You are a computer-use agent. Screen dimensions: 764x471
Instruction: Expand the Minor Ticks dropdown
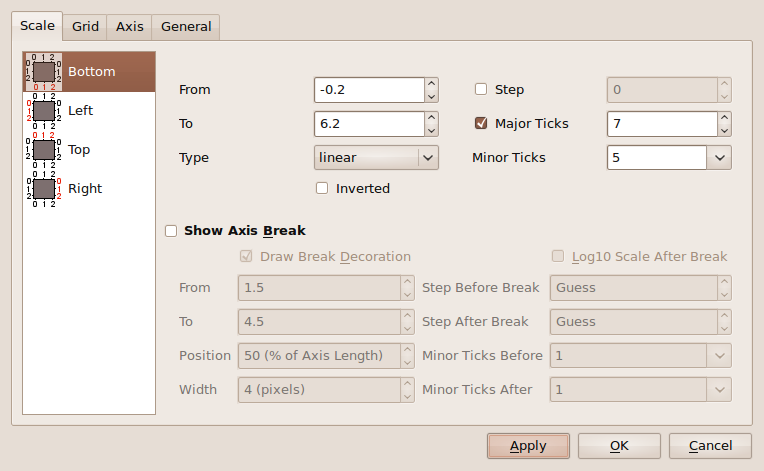719,157
